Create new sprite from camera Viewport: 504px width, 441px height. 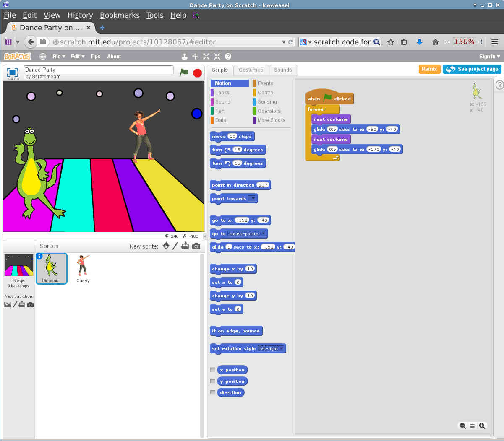point(196,246)
